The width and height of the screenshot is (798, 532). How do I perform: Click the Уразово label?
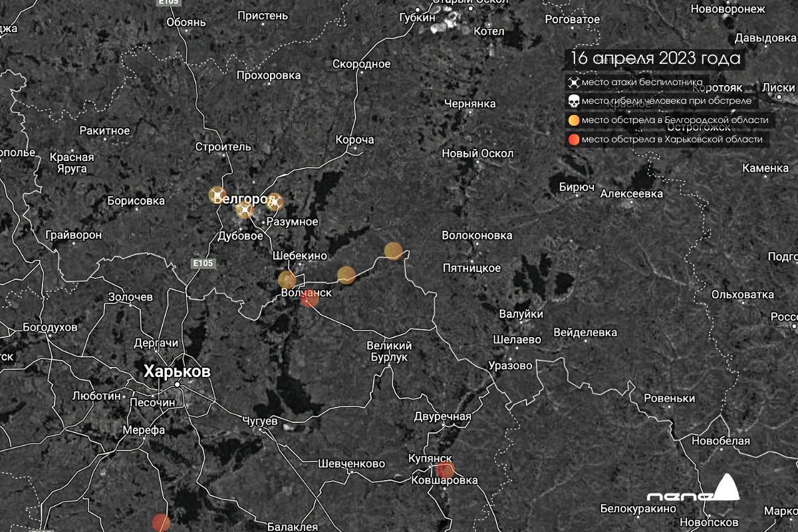point(510,366)
